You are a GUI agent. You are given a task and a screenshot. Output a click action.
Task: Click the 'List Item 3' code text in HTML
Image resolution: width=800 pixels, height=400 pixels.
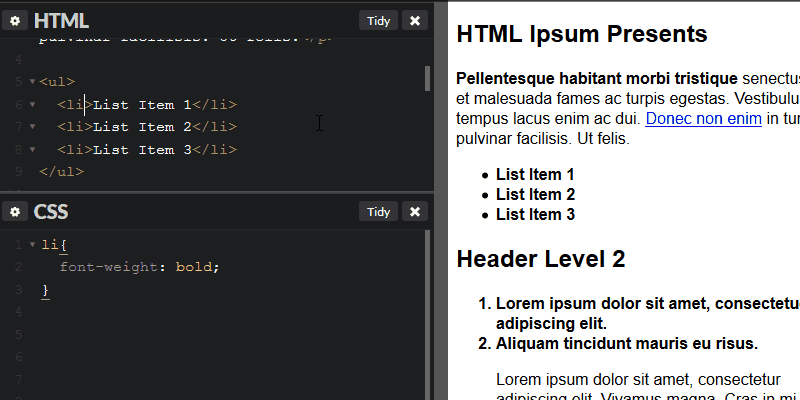tap(142, 149)
